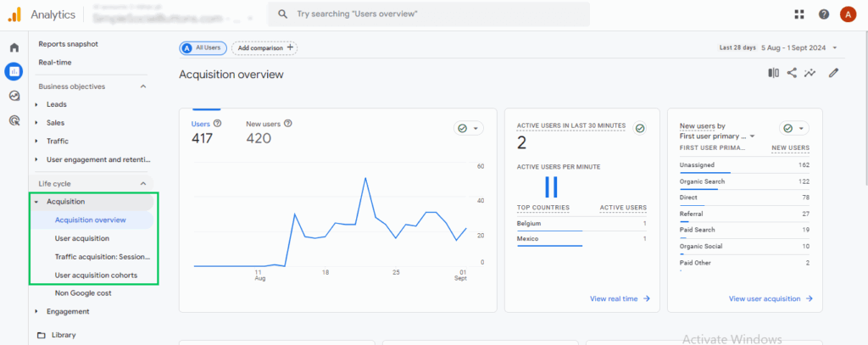Open Reports snapshot
The image size is (868, 345).
(68, 44)
